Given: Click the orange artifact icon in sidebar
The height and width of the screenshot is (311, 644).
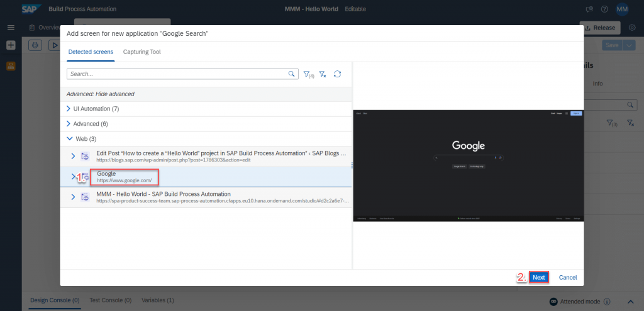Looking at the screenshot, I should 11,65.
